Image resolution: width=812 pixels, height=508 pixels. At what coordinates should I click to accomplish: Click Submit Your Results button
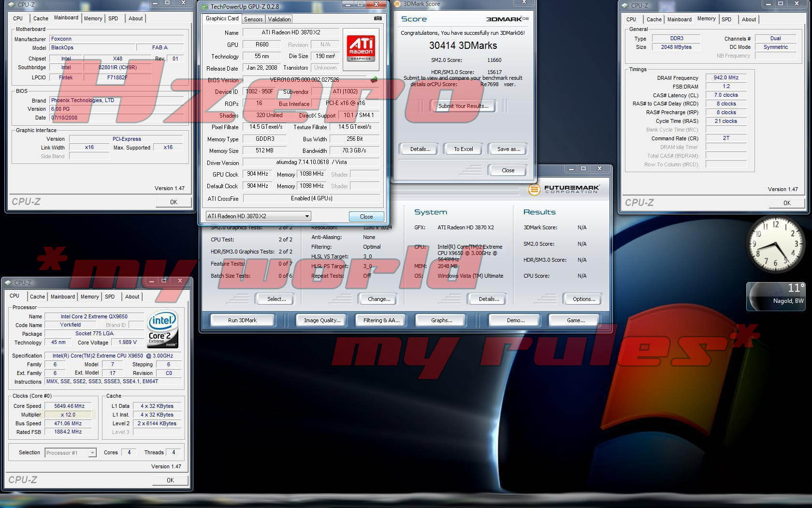pos(463,106)
